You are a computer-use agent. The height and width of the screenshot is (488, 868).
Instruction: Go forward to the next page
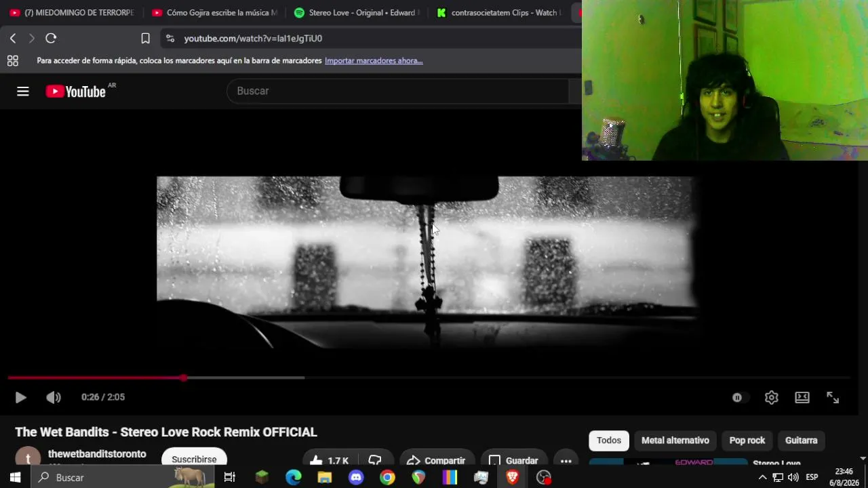31,39
